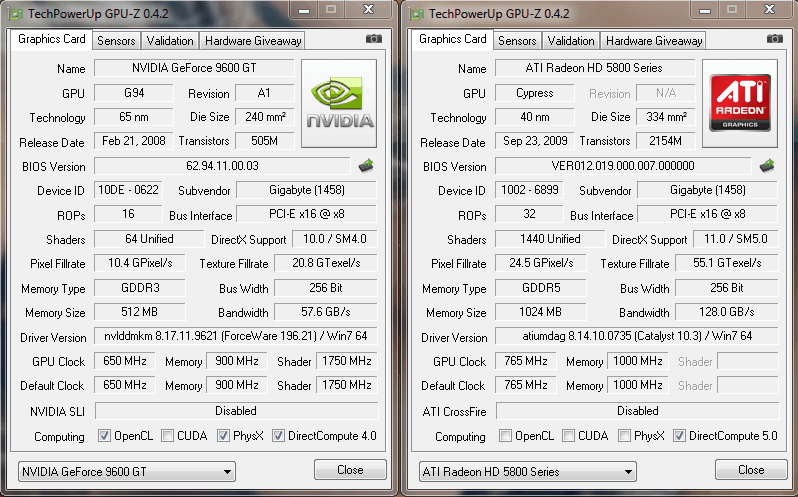Click the BIOS save chip icon in NVIDIA window

(366, 166)
